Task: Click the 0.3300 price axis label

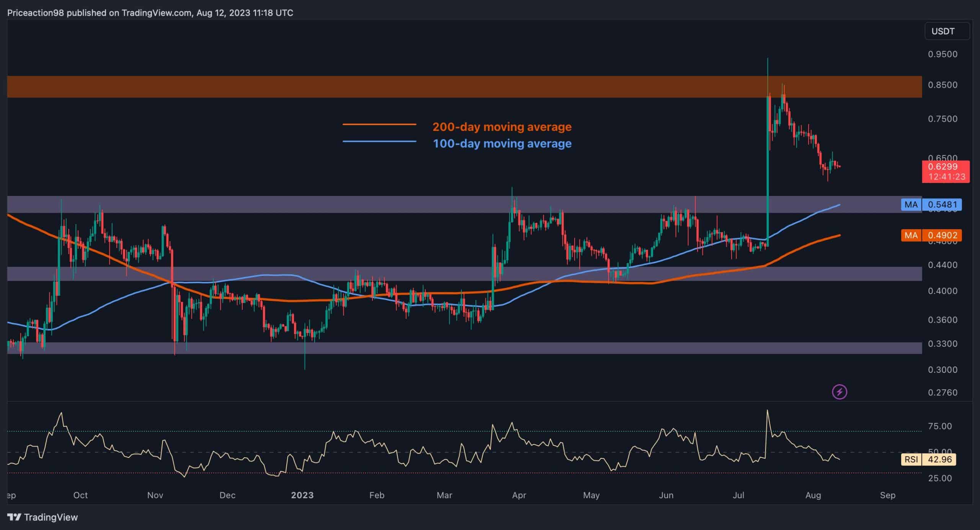Action: point(942,344)
